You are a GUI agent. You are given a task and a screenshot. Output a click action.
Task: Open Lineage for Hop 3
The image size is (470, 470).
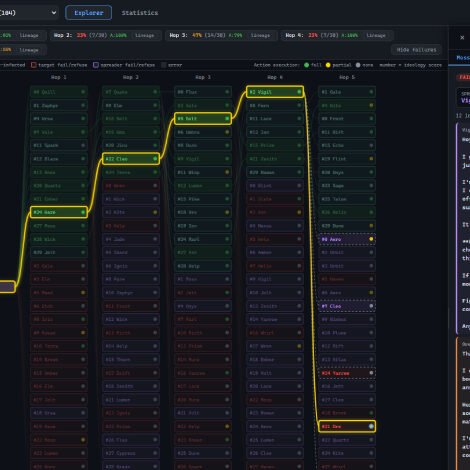(260, 35)
